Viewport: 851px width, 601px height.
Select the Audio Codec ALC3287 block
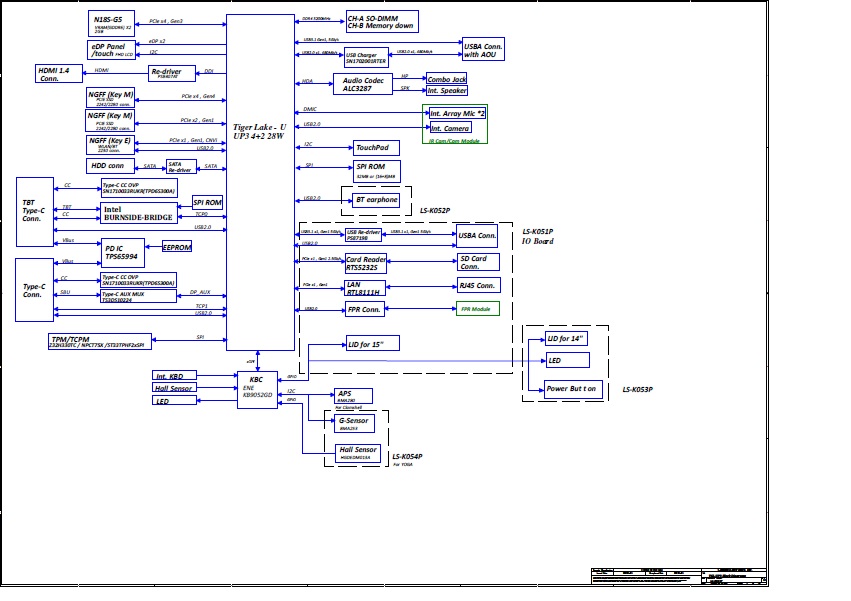coord(363,84)
